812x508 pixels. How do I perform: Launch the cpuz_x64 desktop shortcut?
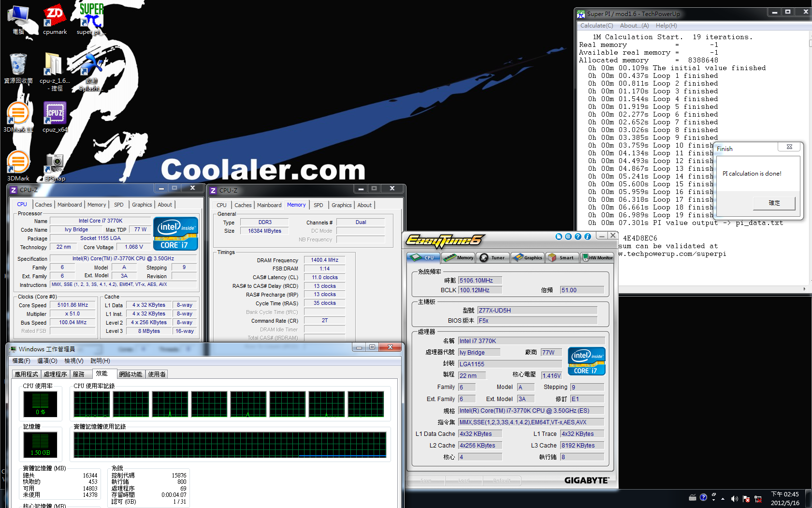click(x=55, y=117)
